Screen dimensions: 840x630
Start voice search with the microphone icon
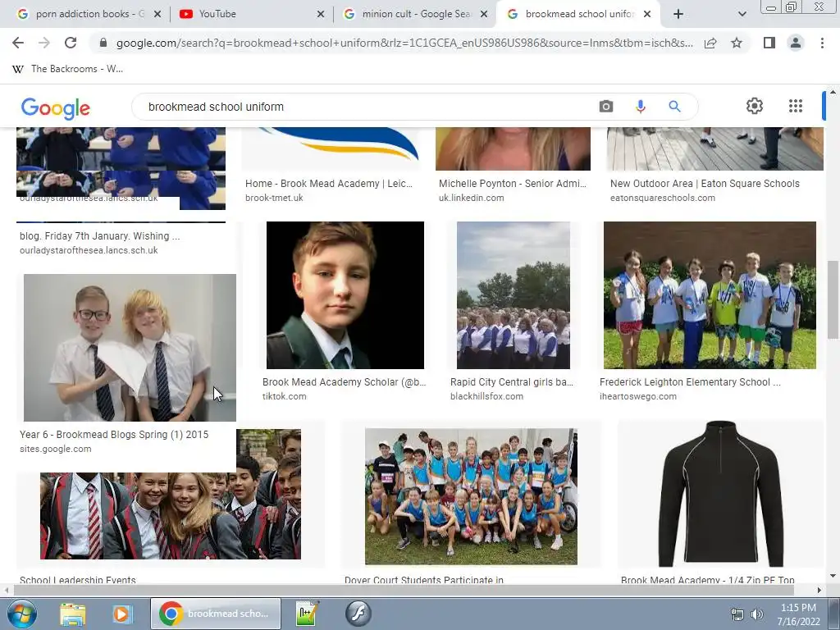(x=640, y=107)
